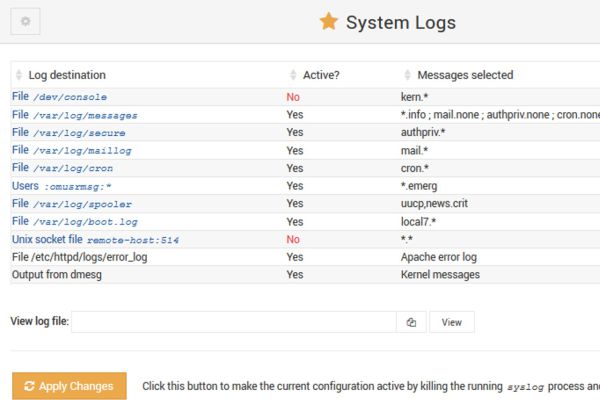
Task: Open Unix socket file remote-host:514 destination
Action: click(95, 240)
